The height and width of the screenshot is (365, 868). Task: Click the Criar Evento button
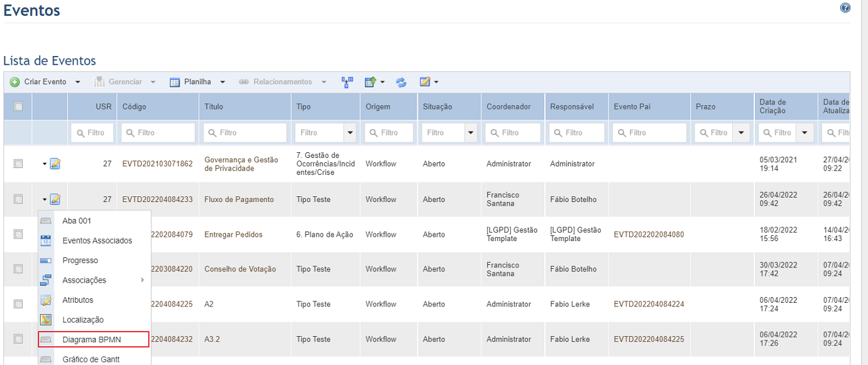point(38,82)
